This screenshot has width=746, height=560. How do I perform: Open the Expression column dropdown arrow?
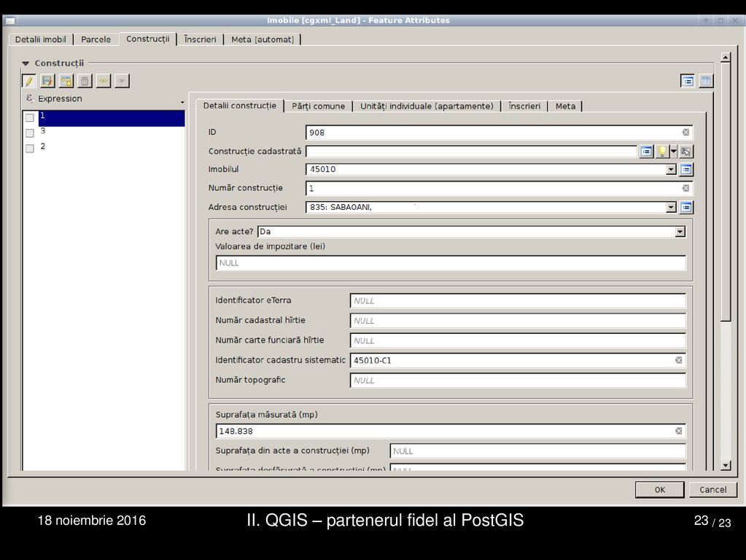182,102
